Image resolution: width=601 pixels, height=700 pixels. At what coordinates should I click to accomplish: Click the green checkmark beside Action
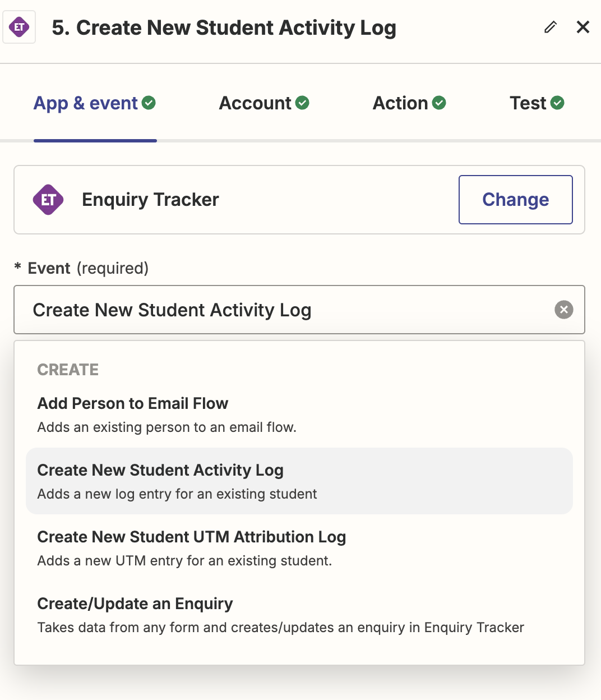click(440, 103)
